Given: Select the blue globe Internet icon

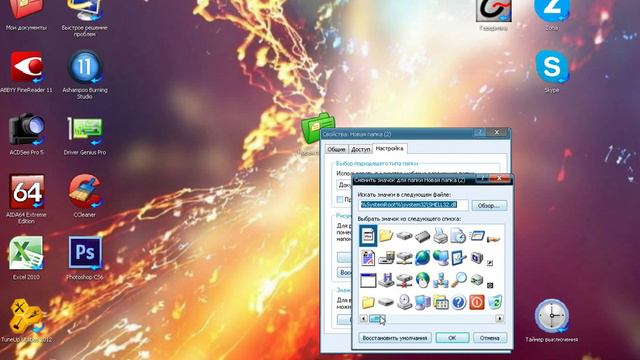Looking at the screenshot, I should (x=422, y=258).
